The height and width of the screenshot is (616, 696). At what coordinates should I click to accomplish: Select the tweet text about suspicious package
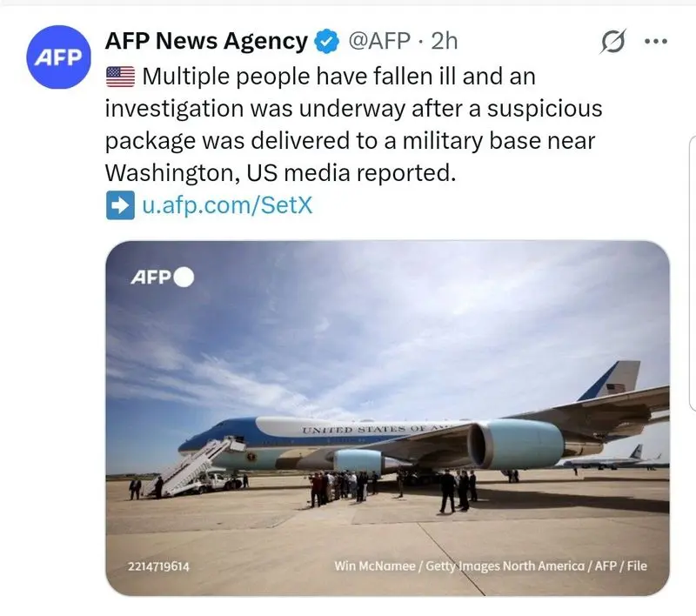point(348,124)
